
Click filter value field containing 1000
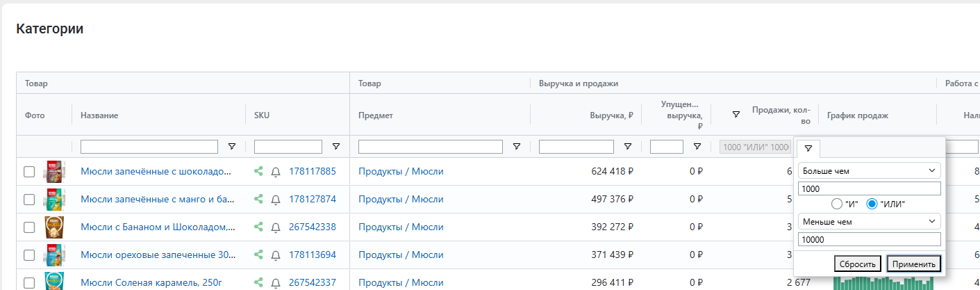coord(870,188)
